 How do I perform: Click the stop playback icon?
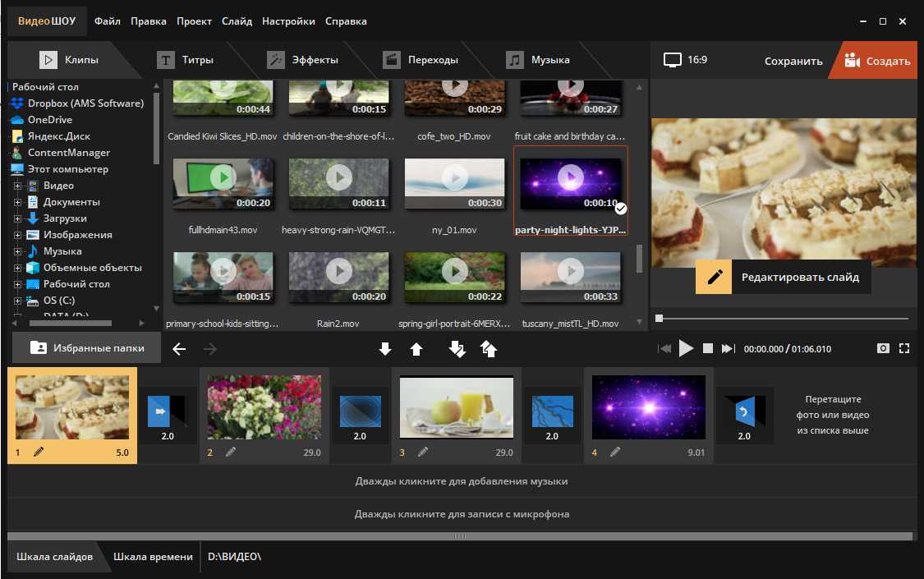[708, 348]
